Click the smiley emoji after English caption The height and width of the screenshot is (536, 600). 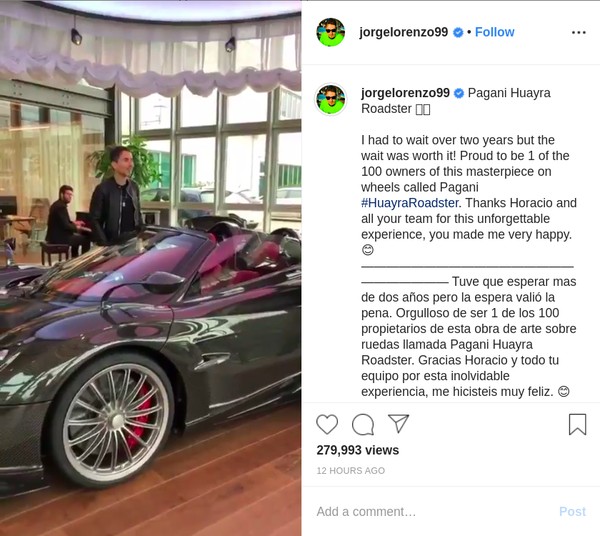[x=367, y=250]
